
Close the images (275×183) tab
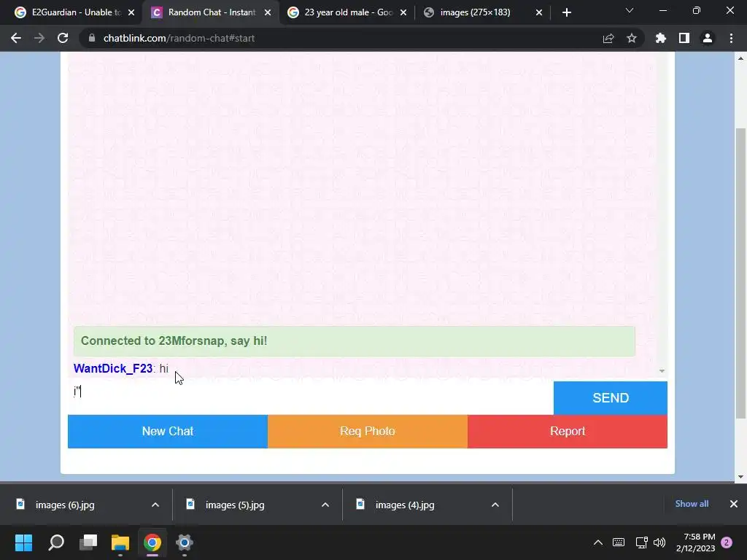click(x=539, y=12)
